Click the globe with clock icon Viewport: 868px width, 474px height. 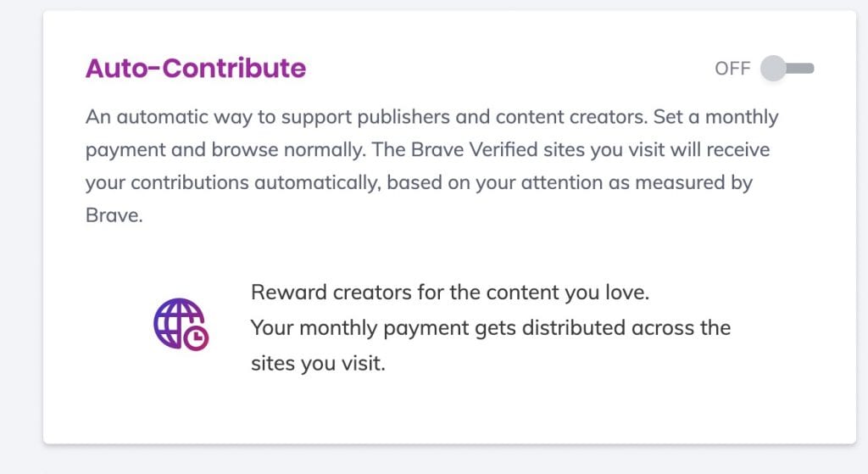[181, 325]
